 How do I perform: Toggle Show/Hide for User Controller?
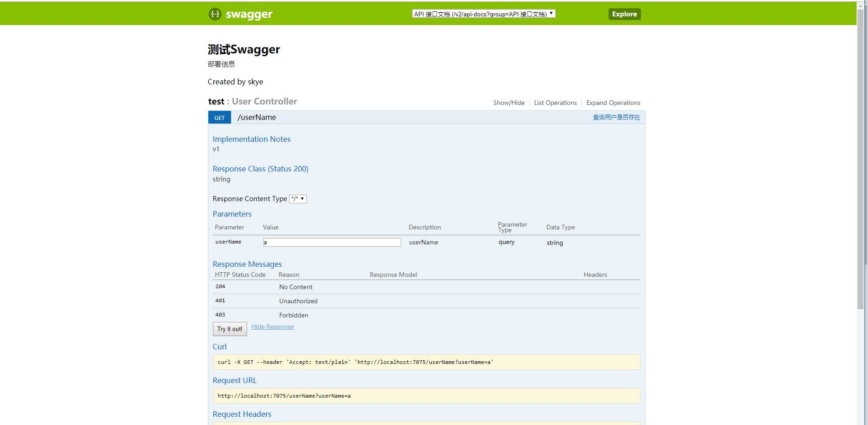click(509, 103)
